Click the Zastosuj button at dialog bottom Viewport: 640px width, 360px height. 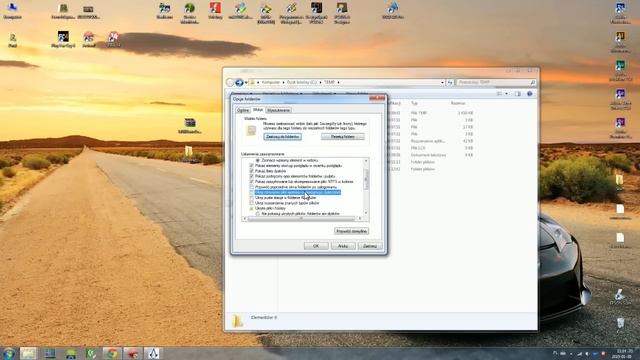370,246
